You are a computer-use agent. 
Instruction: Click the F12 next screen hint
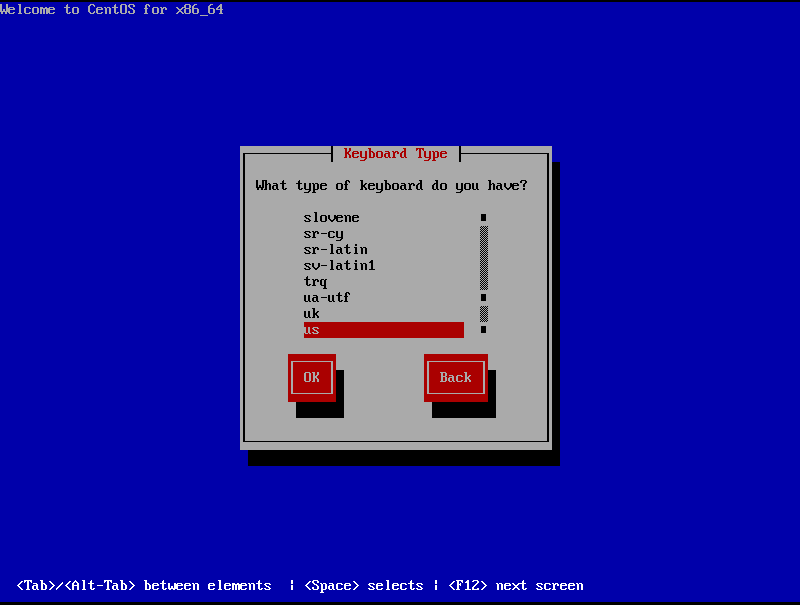(515, 586)
